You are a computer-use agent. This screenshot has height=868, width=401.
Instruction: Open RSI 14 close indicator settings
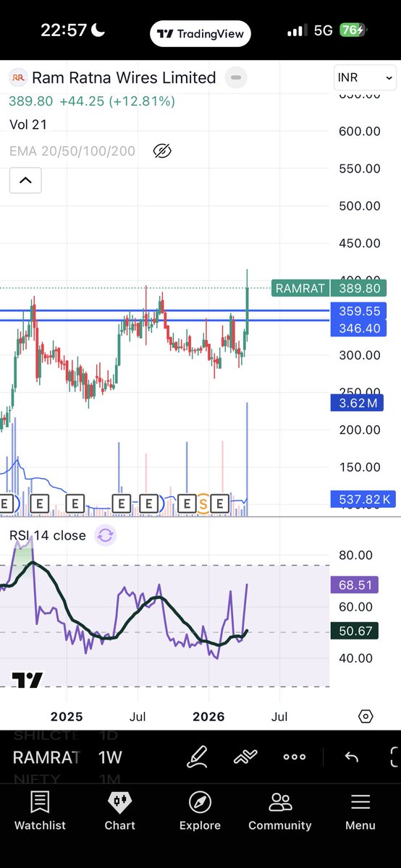tap(47, 535)
